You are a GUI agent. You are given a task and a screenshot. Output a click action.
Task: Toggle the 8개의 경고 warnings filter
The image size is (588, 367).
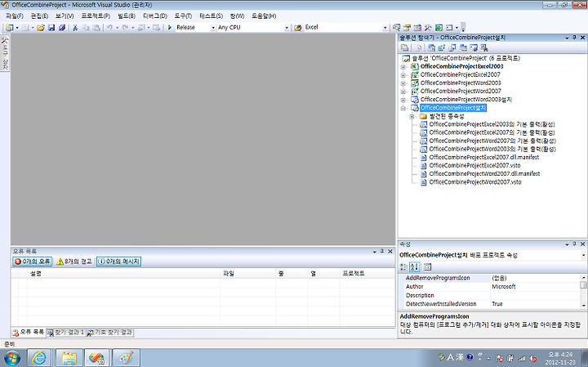click(73, 262)
